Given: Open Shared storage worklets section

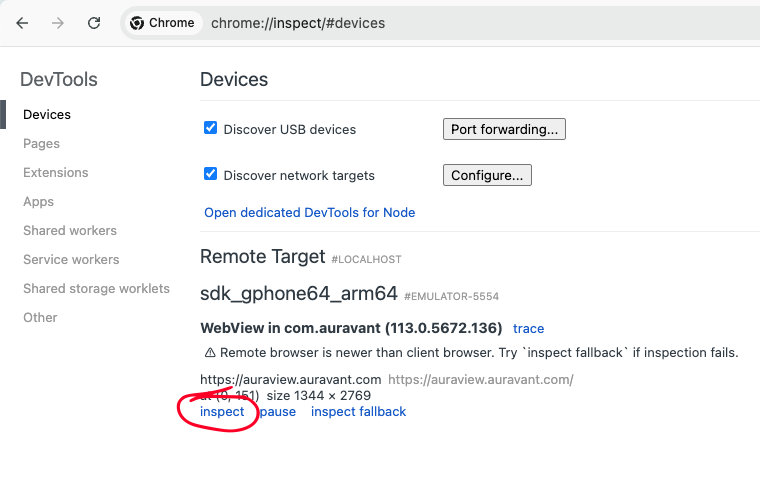Looking at the screenshot, I should (96, 289).
